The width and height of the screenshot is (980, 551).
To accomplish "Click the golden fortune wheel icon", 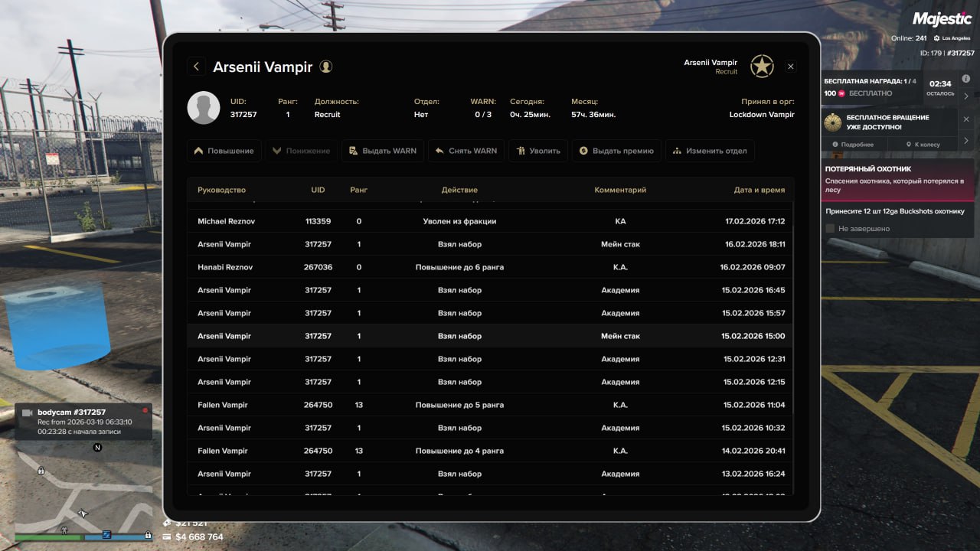I will coord(833,122).
